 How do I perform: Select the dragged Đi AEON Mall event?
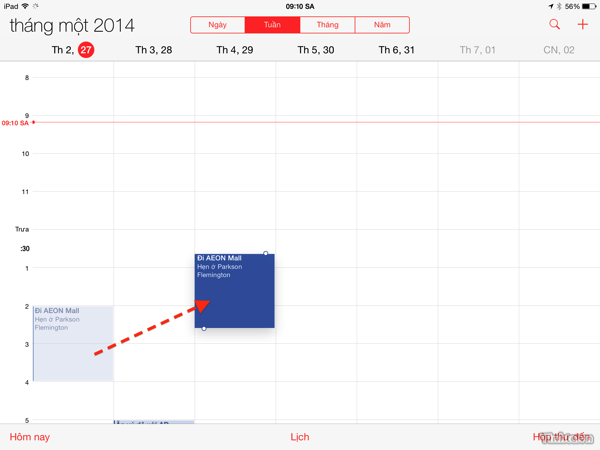pyautogui.click(x=235, y=291)
